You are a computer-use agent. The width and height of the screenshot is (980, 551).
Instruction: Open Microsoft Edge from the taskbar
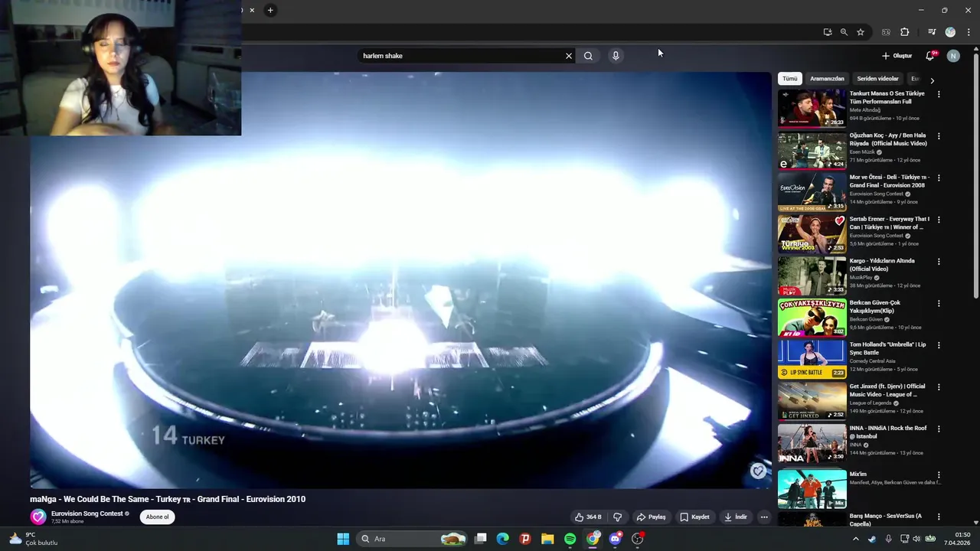coord(502,539)
